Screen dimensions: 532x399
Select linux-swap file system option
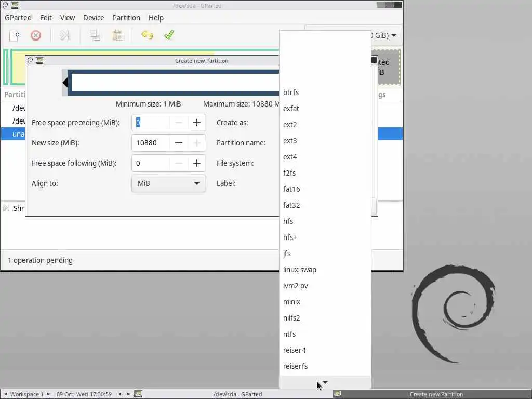click(325, 270)
